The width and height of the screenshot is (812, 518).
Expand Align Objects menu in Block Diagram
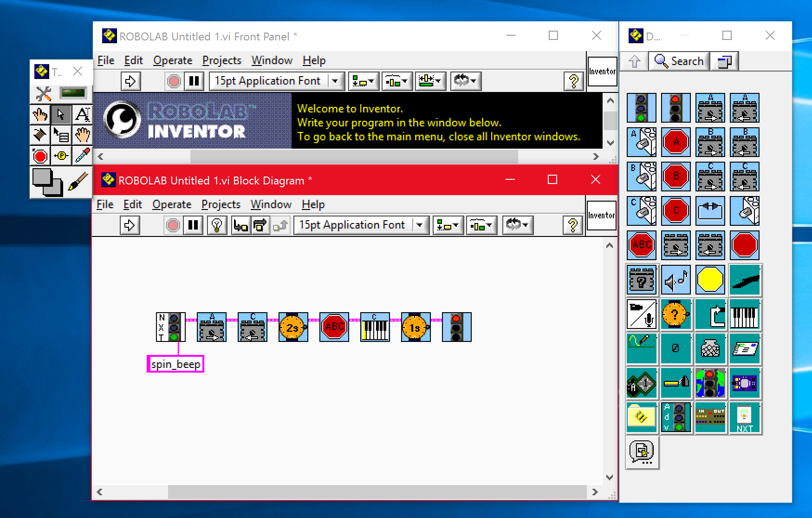(448, 225)
